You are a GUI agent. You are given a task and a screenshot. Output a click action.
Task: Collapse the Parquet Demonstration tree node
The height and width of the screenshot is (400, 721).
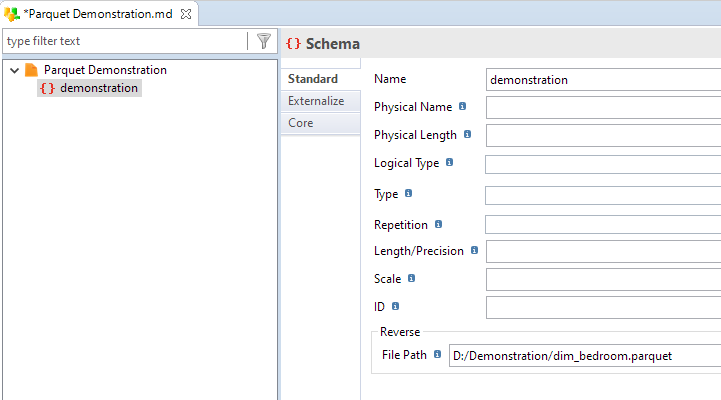pyautogui.click(x=15, y=70)
